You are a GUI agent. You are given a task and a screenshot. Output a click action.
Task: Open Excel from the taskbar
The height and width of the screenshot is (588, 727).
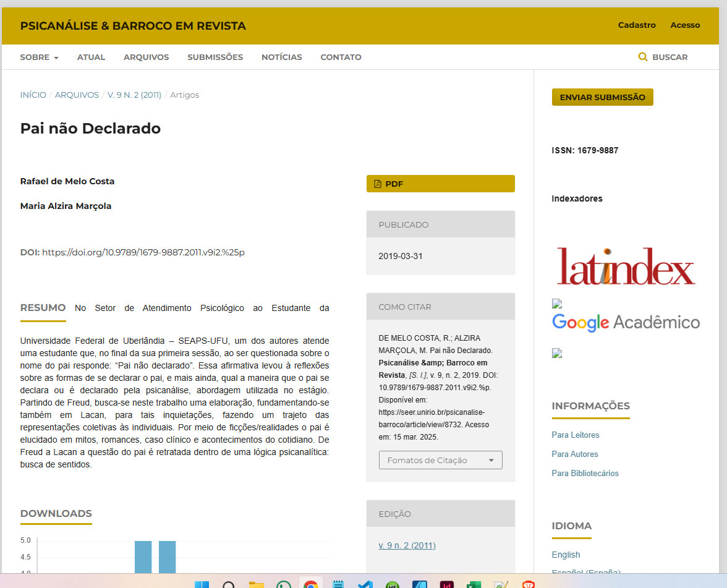pos(474,584)
